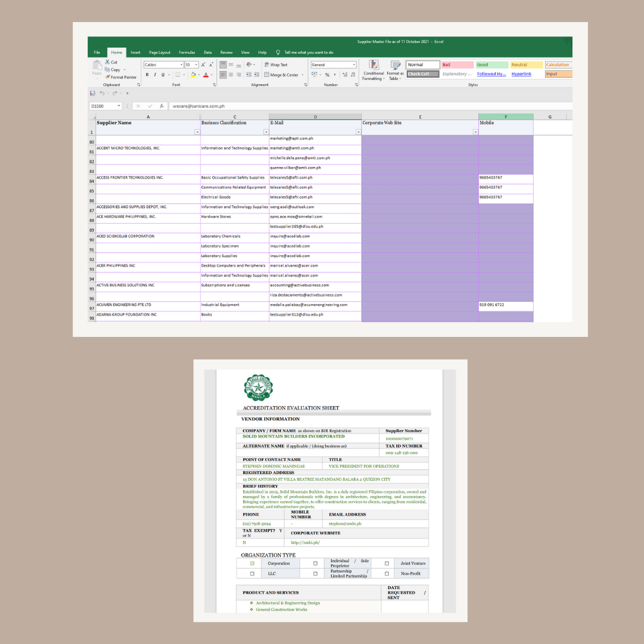The width and height of the screenshot is (644, 644).
Task: Switch to the Data tab
Action: [208, 52]
